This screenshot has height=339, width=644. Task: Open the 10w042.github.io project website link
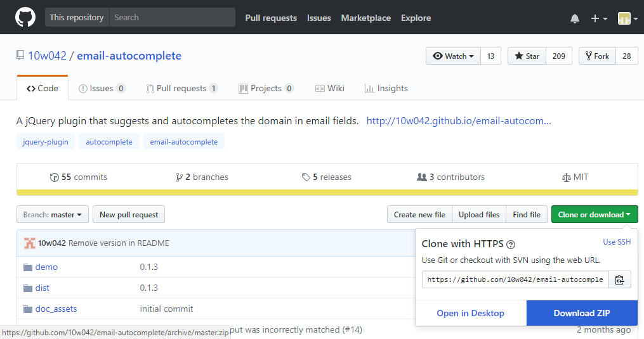tap(459, 120)
